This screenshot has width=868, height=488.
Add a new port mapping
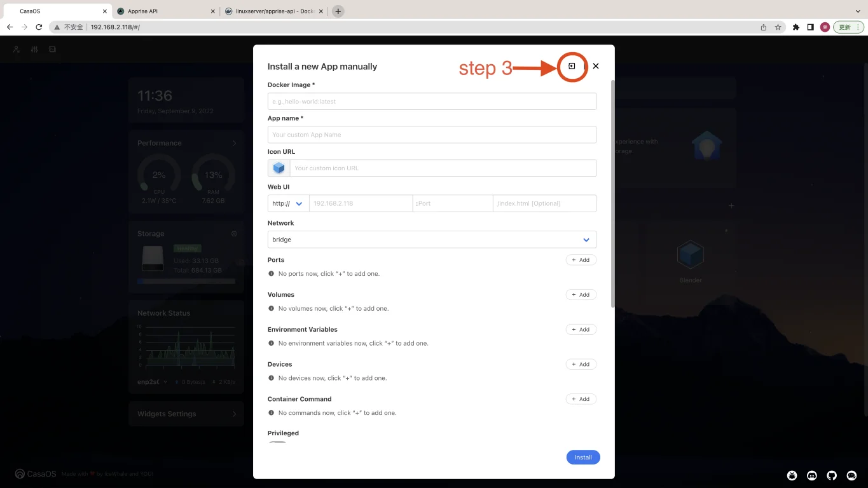coord(581,260)
